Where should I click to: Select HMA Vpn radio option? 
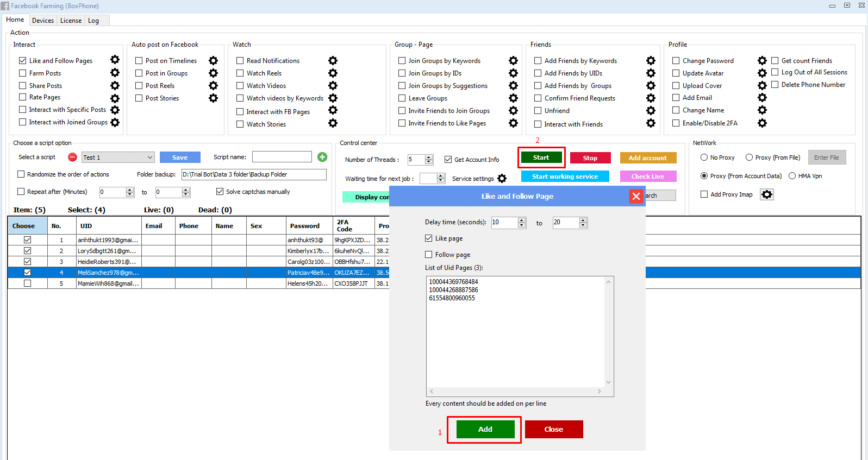click(792, 176)
